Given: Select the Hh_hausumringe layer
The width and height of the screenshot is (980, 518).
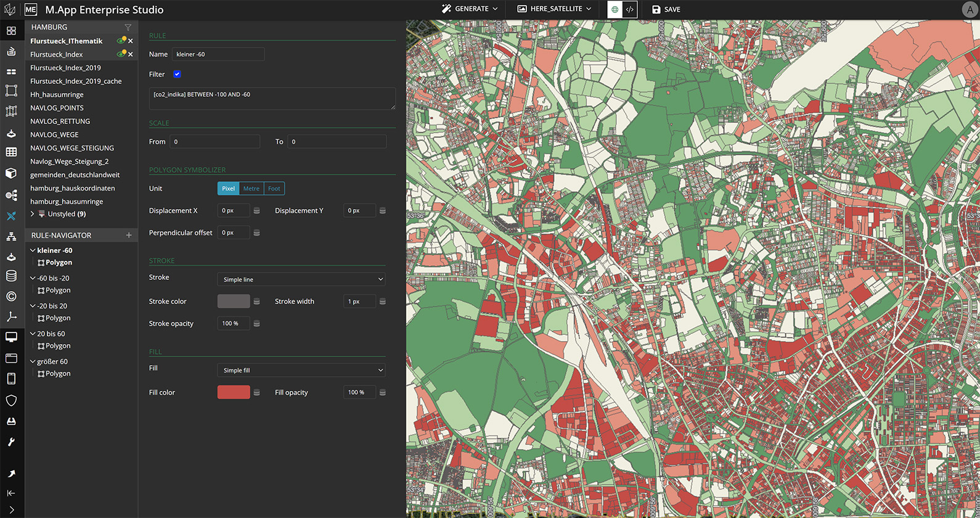Looking at the screenshot, I should [x=57, y=94].
